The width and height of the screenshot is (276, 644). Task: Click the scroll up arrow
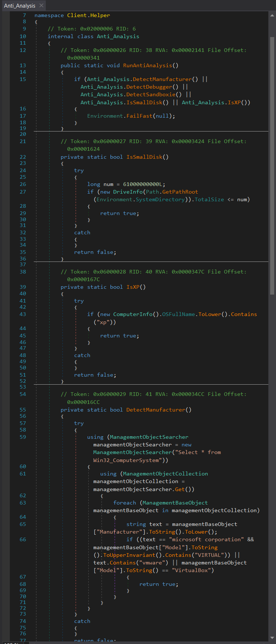(x=272, y=16)
